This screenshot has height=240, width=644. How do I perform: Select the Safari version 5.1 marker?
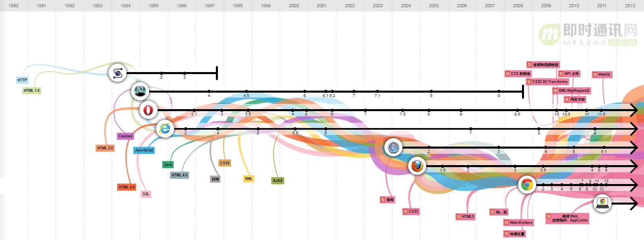point(604,147)
